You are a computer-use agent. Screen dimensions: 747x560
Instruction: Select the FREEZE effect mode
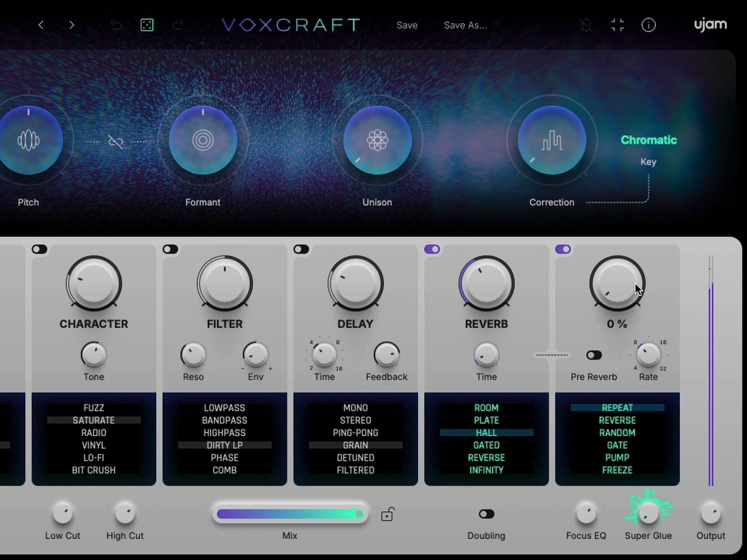[x=617, y=470]
